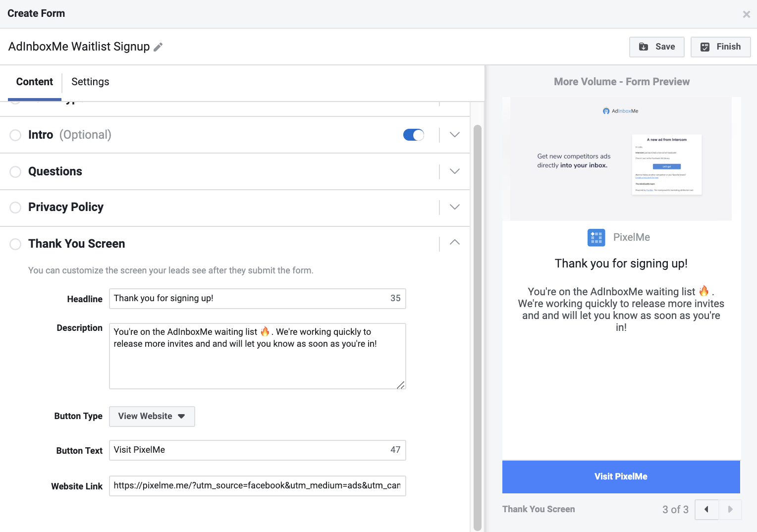
Task: Click the Privacy Policy section title
Action: (x=66, y=207)
